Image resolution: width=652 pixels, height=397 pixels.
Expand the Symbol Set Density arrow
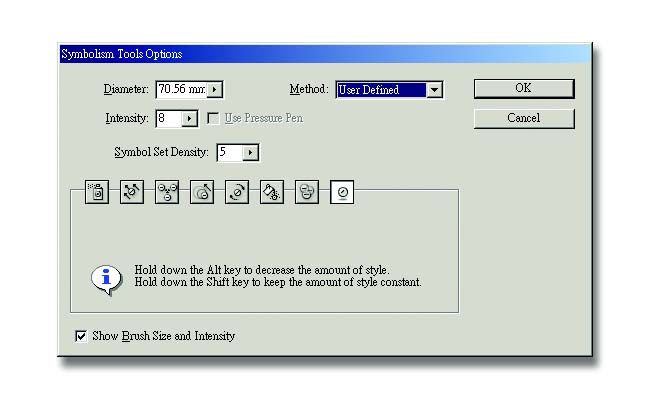pyautogui.click(x=250, y=153)
